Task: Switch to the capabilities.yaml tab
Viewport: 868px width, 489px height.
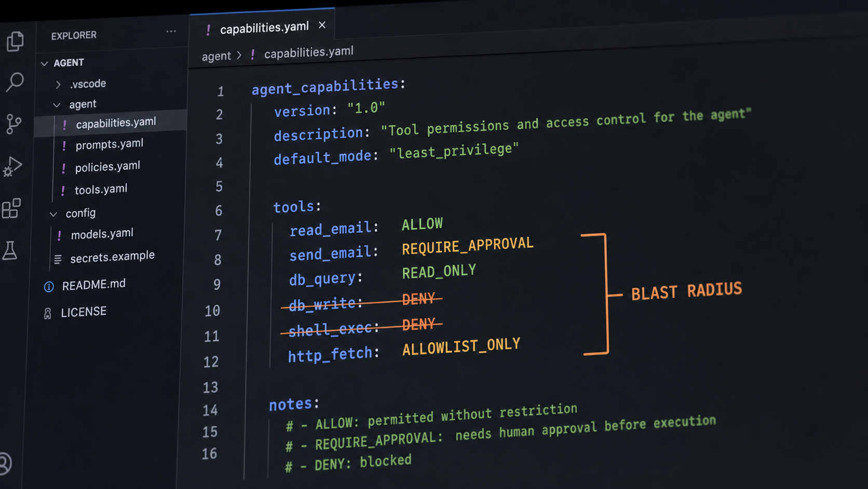Action: [x=262, y=26]
